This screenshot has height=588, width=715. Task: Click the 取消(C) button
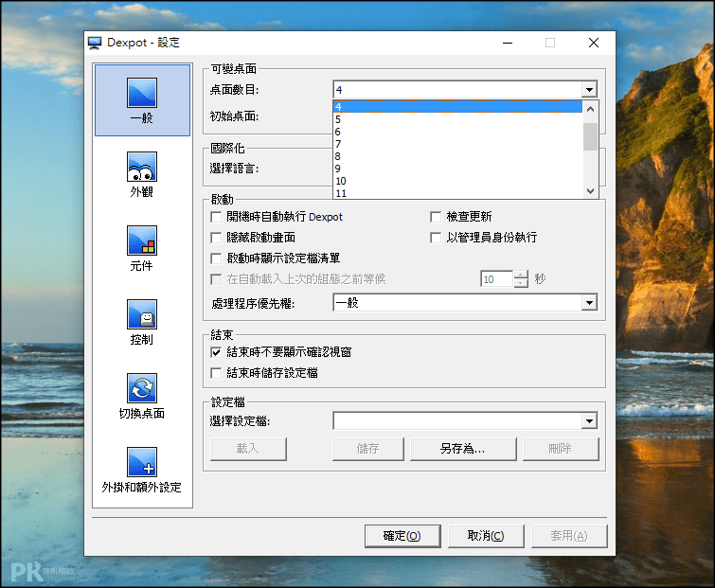(x=486, y=536)
